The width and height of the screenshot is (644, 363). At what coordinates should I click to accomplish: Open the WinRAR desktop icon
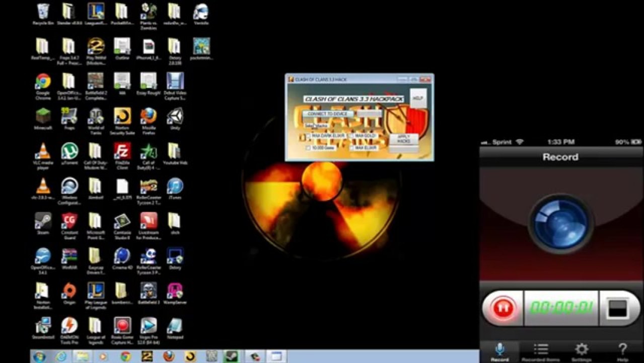(69, 259)
